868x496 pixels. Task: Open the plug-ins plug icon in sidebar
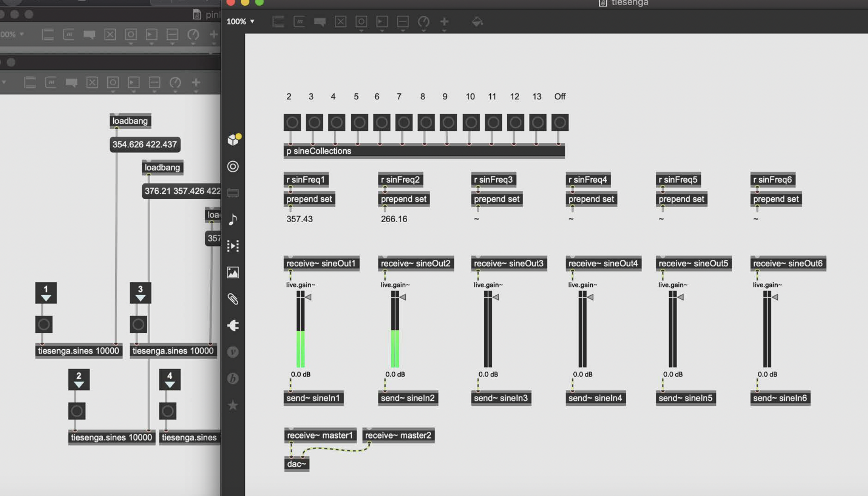pyautogui.click(x=233, y=325)
